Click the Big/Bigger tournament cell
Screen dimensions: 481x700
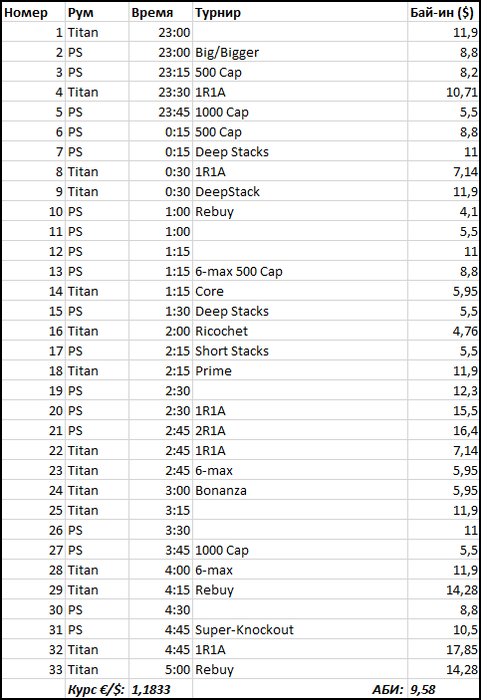[x=300, y=52]
